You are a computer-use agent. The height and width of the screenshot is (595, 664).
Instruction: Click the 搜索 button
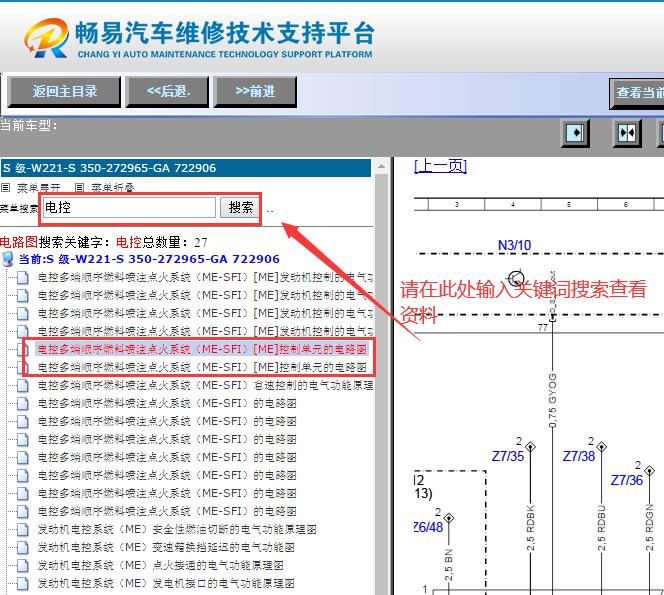point(240,208)
